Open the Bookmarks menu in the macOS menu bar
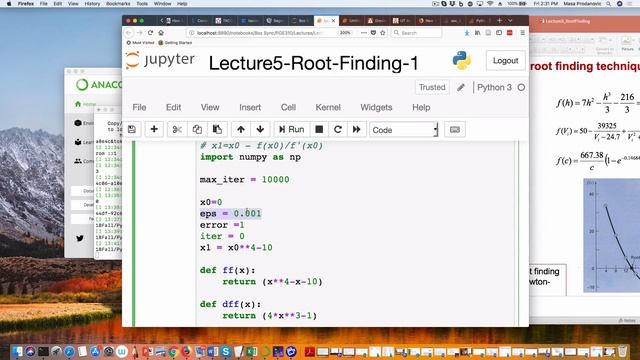Viewport: 640px width, 360px height. (118, 4)
